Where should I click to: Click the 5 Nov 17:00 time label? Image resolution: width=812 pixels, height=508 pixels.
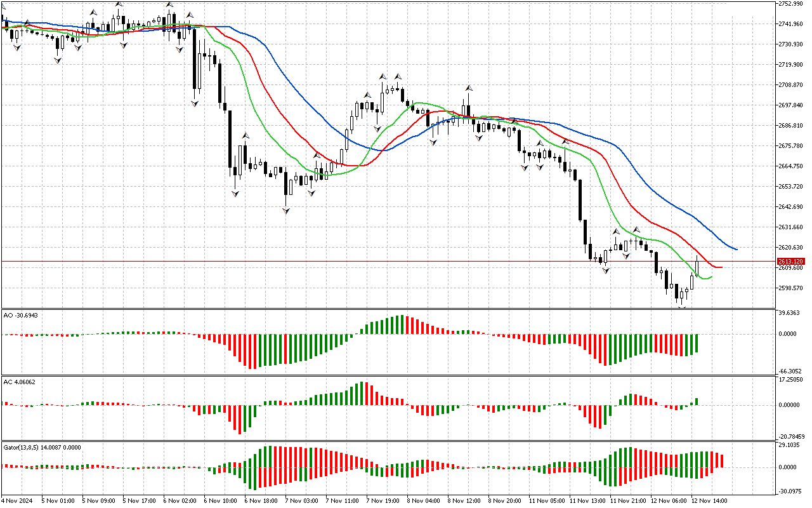pos(139,500)
